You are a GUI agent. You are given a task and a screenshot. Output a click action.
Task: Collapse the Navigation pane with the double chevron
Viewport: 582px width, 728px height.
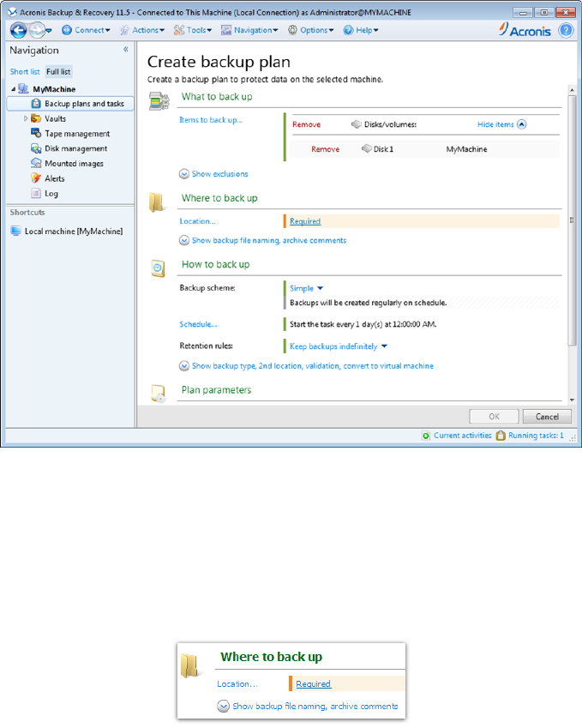[126, 49]
